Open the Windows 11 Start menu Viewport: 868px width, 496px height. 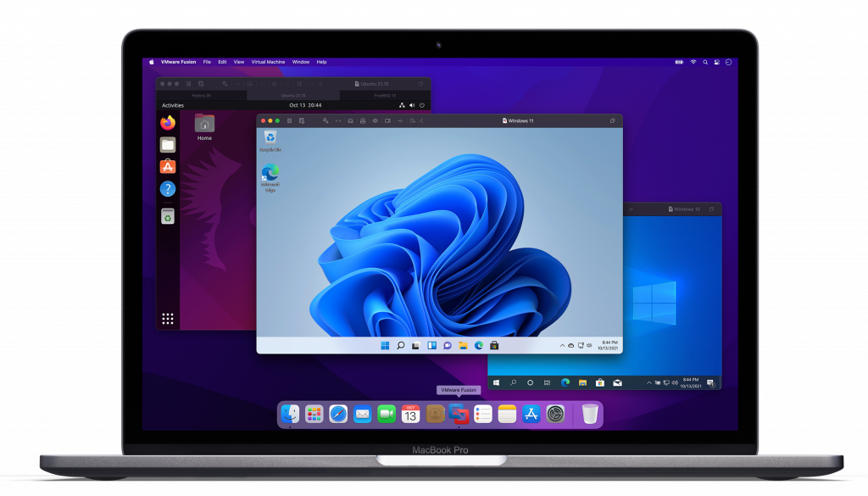click(x=386, y=345)
